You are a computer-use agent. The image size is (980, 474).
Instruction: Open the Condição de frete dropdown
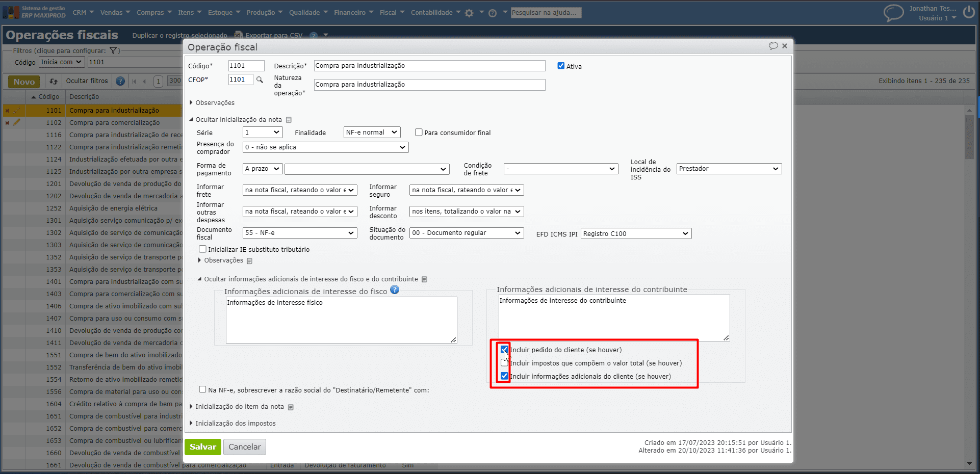561,169
